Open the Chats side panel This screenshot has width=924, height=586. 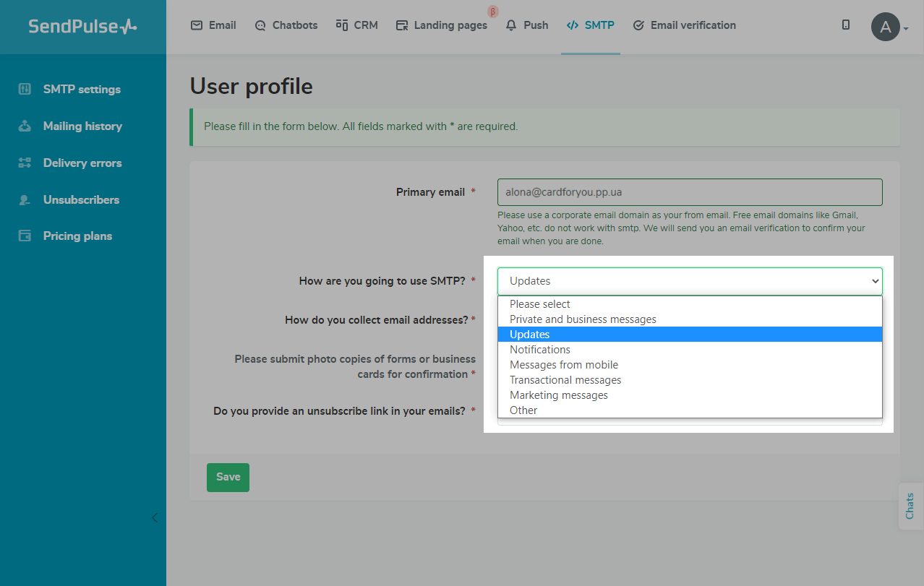(x=910, y=506)
